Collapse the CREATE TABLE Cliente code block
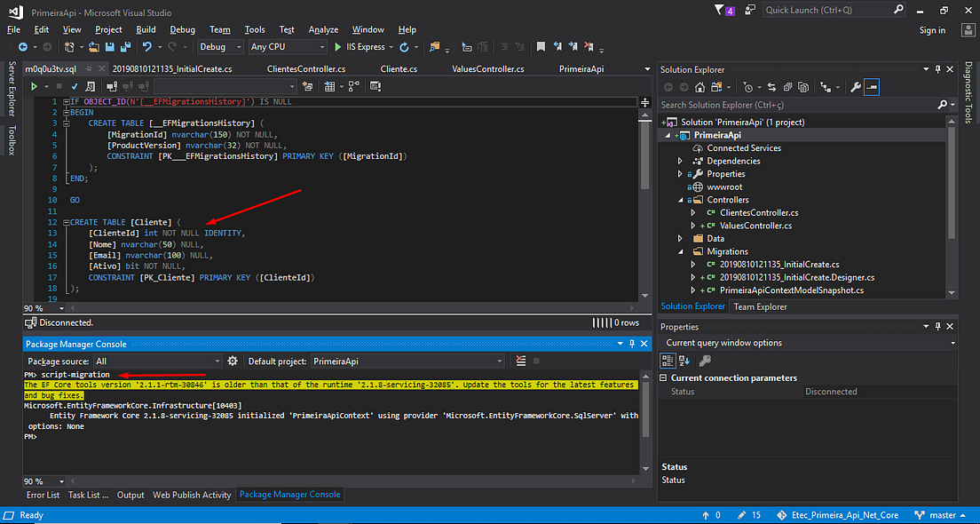980x524 pixels. (x=65, y=222)
